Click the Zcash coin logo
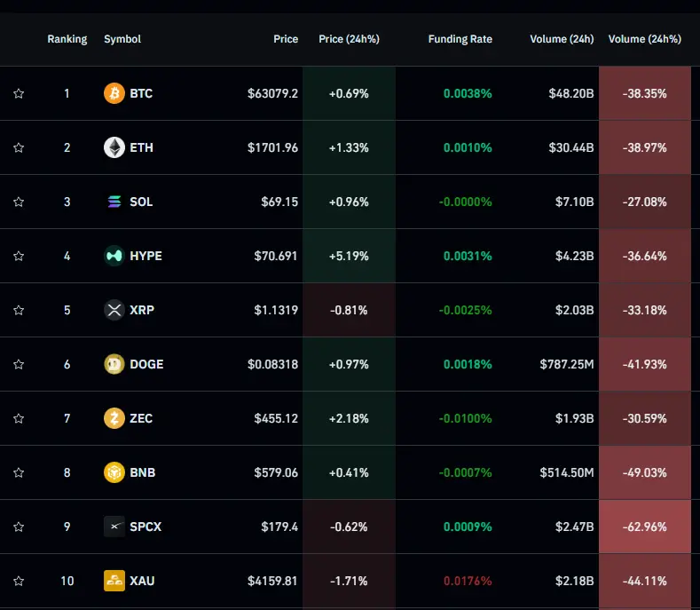The height and width of the screenshot is (610, 700). coord(114,418)
